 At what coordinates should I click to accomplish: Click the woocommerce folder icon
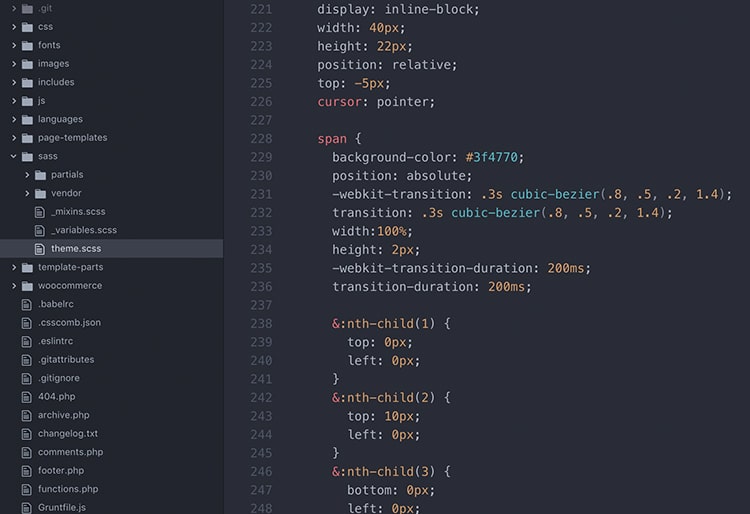(x=27, y=286)
